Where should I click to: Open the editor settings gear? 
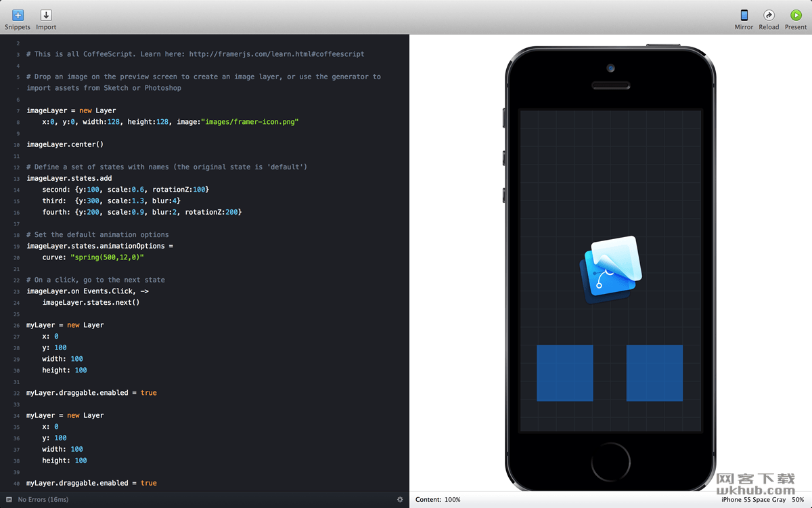(400, 500)
